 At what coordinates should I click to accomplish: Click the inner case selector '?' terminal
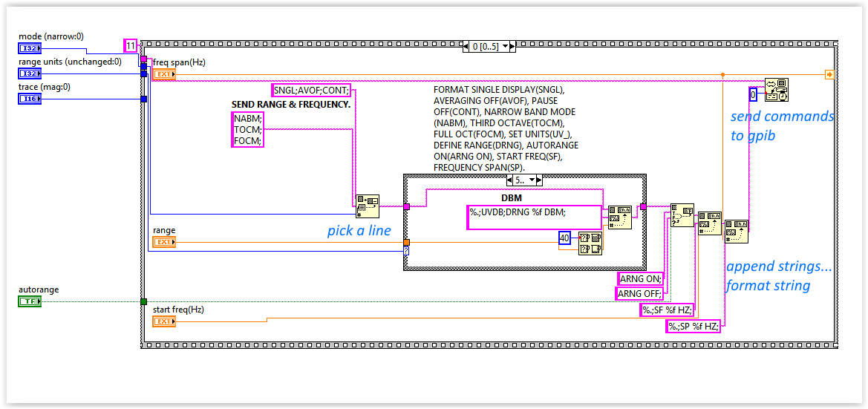pos(407,252)
